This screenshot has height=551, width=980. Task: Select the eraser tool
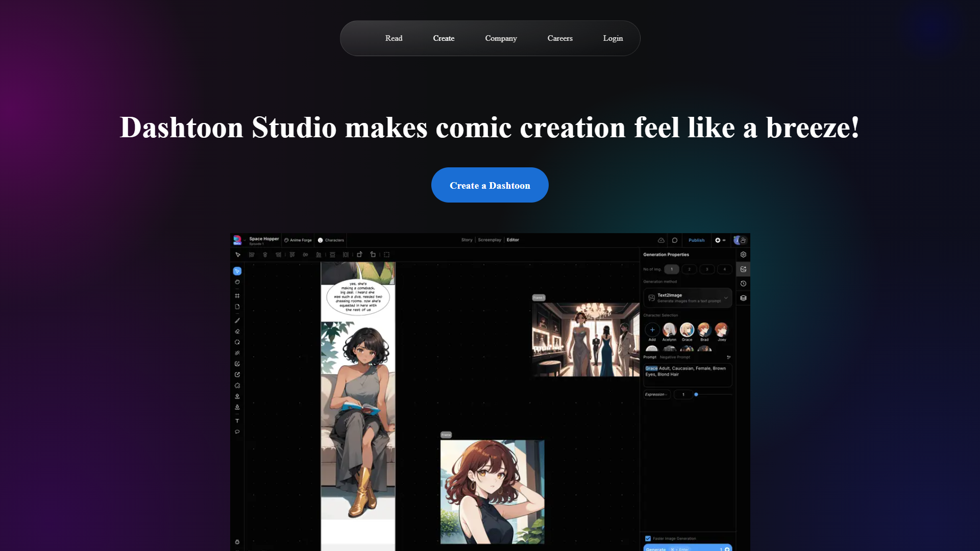tap(237, 332)
